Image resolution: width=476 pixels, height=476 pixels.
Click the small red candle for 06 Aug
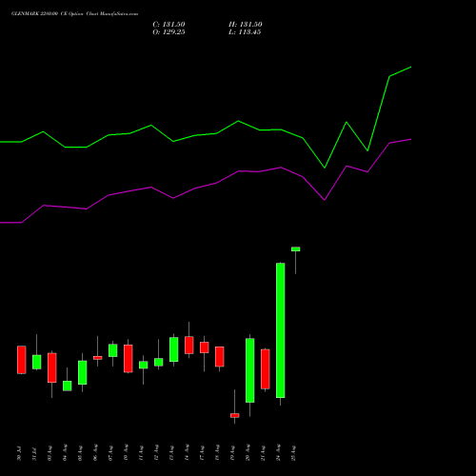click(98, 358)
